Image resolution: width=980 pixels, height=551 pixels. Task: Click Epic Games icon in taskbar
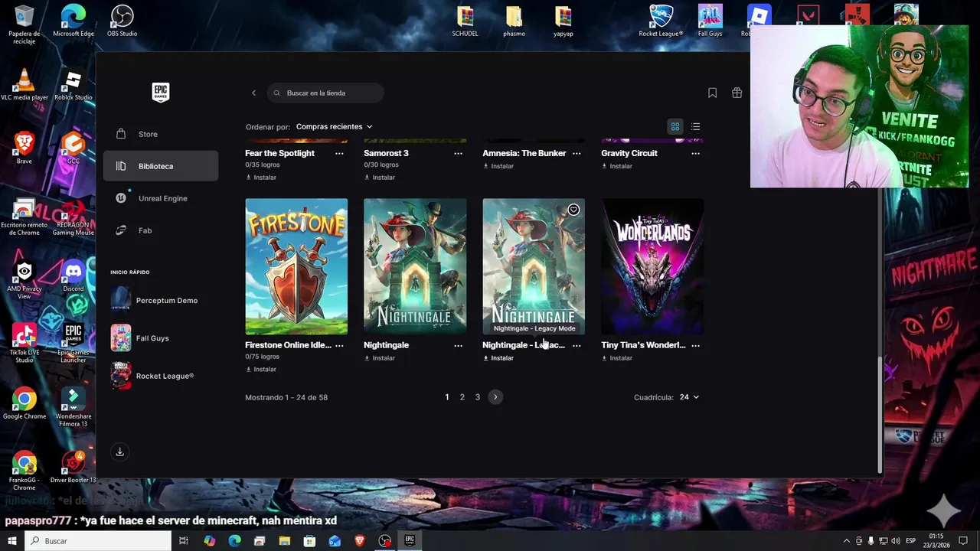coord(410,540)
